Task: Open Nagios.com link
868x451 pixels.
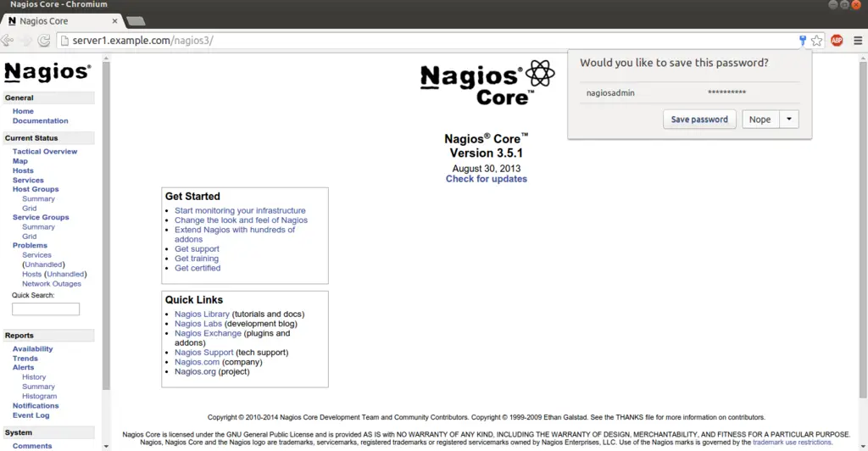Action: [x=197, y=362]
